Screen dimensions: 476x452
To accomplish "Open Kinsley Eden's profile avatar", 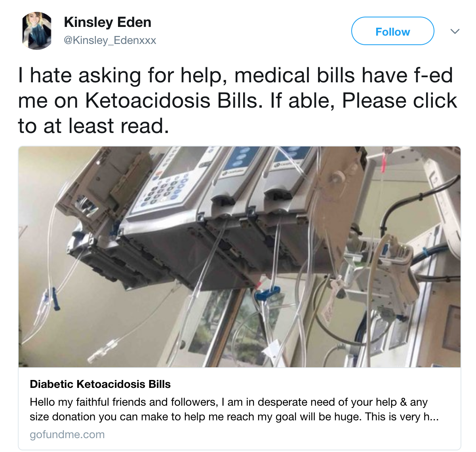I will coord(37,30).
